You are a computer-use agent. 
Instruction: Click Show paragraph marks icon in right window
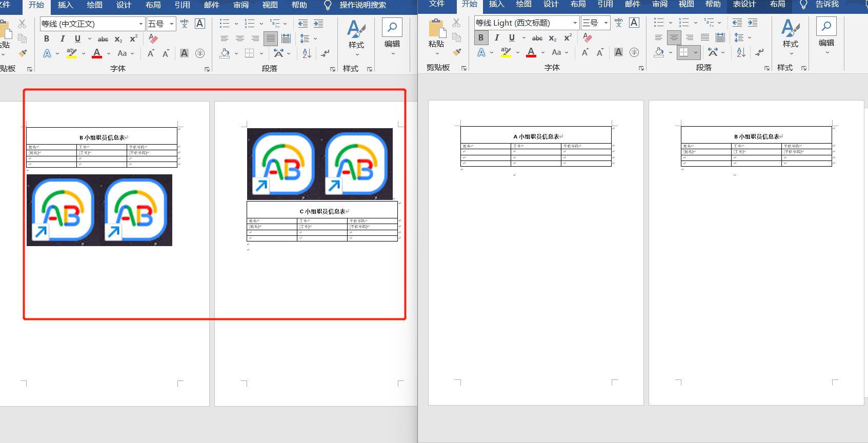tap(759, 52)
